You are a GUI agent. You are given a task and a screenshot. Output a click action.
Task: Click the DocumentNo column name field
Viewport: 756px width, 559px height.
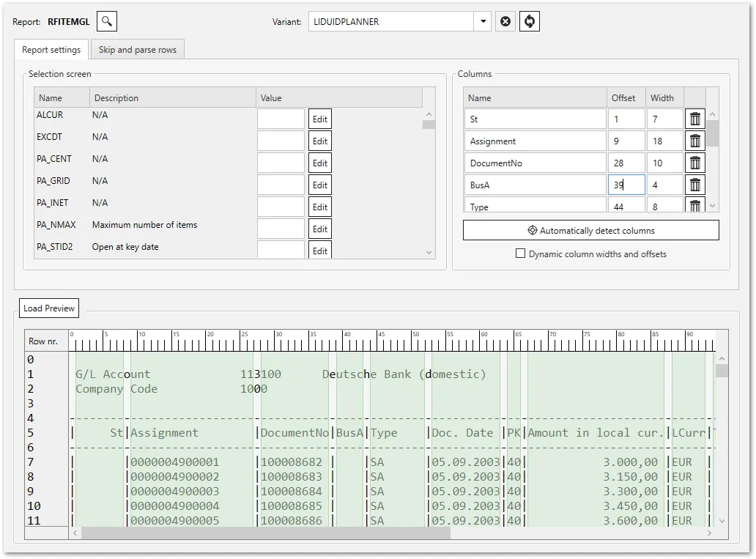[x=535, y=163]
